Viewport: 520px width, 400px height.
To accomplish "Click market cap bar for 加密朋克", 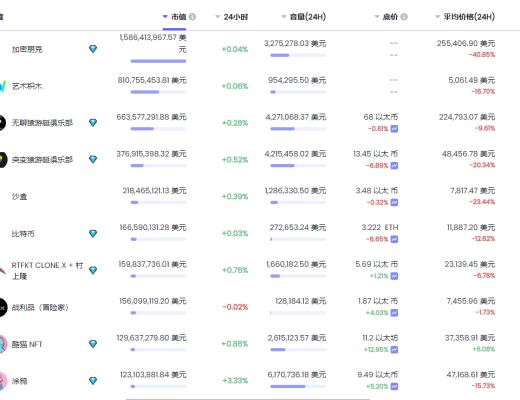I will (x=158, y=61).
